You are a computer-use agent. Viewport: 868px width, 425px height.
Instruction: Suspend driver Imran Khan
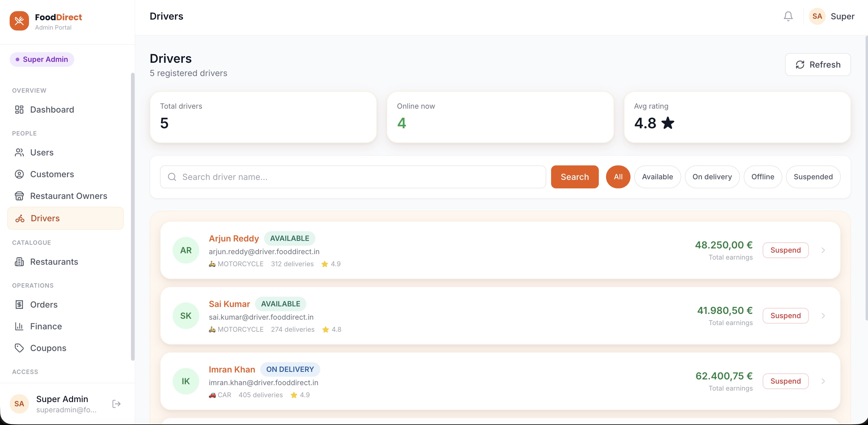tap(785, 381)
